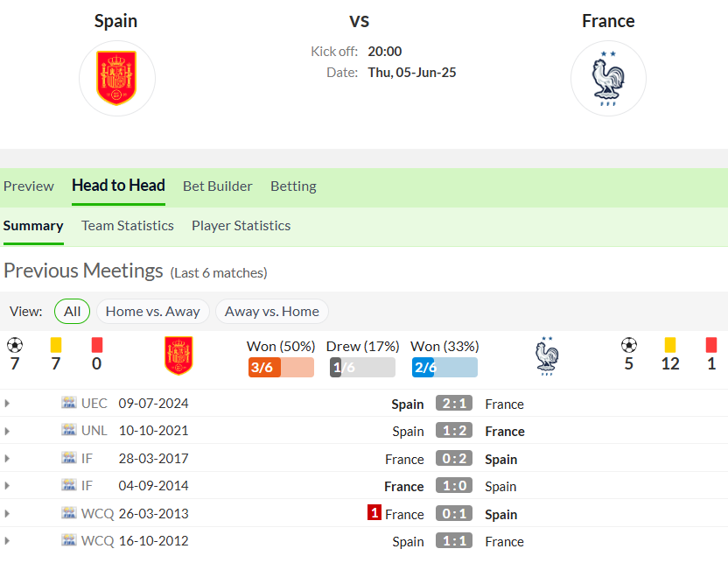This screenshot has width=728, height=563.
Task: Click the Spain crest at top
Action: pyautogui.click(x=116, y=78)
